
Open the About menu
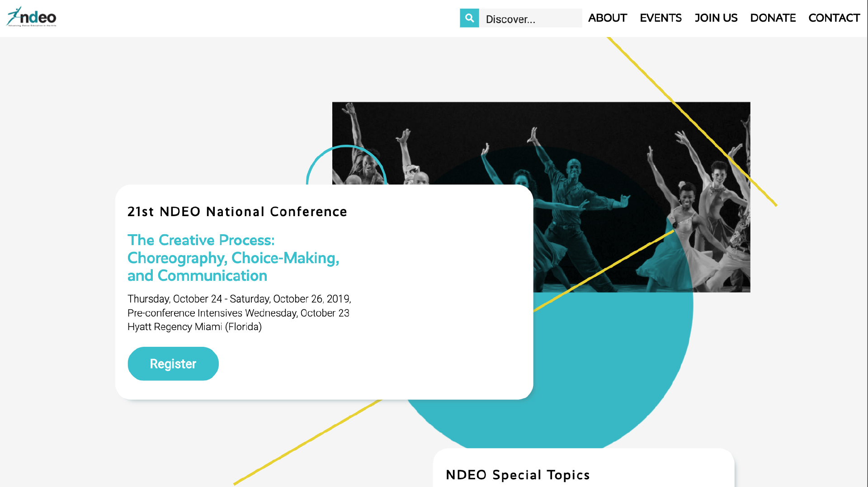(x=607, y=18)
